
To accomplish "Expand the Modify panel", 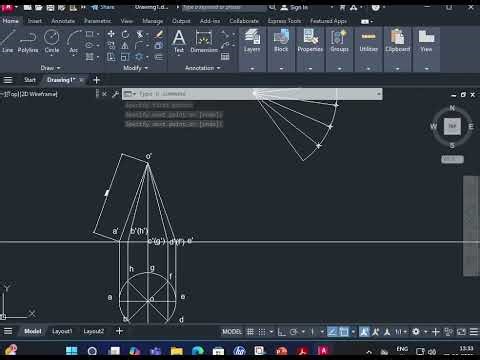I will [x=135, y=68].
